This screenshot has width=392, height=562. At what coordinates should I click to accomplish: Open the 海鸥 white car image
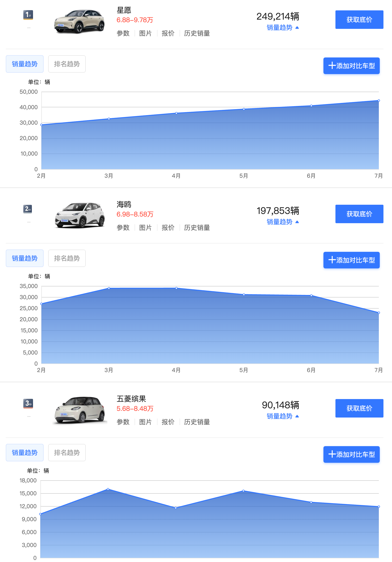click(x=79, y=215)
